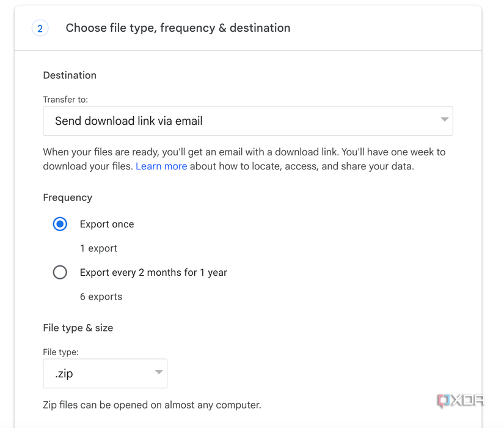Viewport: 504px width, 428px height.
Task: Click the file type dropdown arrow
Action: (158, 373)
